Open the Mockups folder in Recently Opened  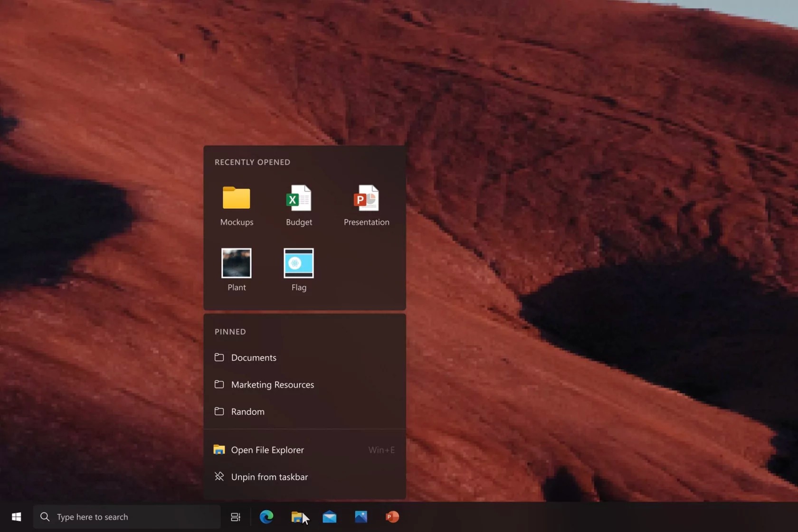point(237,205)
